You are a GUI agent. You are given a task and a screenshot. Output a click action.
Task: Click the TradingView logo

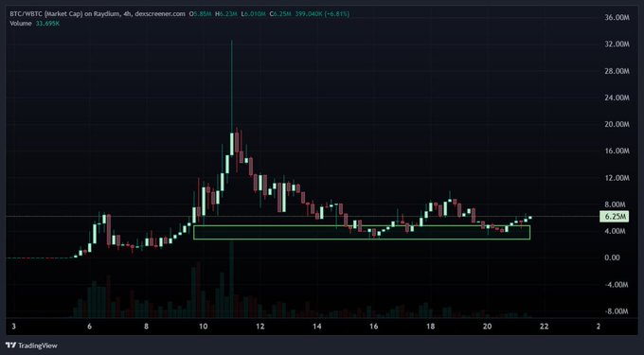tap(31, 346)
